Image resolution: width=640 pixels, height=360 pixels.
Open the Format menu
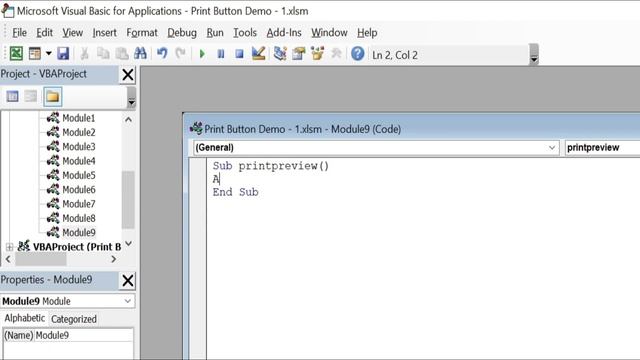coord(142,33)
